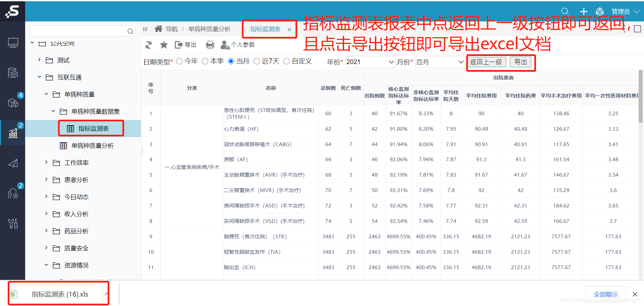Image resolution: width=644 pixels, height=306 pixels.
Task: Switch to the 指标监测表 tab
Action: pos(265,29)
